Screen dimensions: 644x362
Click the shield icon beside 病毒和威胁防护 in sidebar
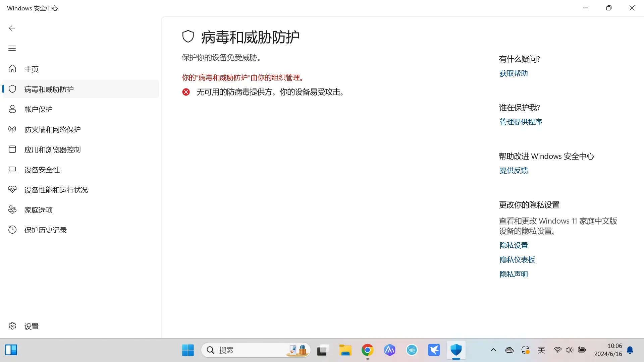point(12,89)
